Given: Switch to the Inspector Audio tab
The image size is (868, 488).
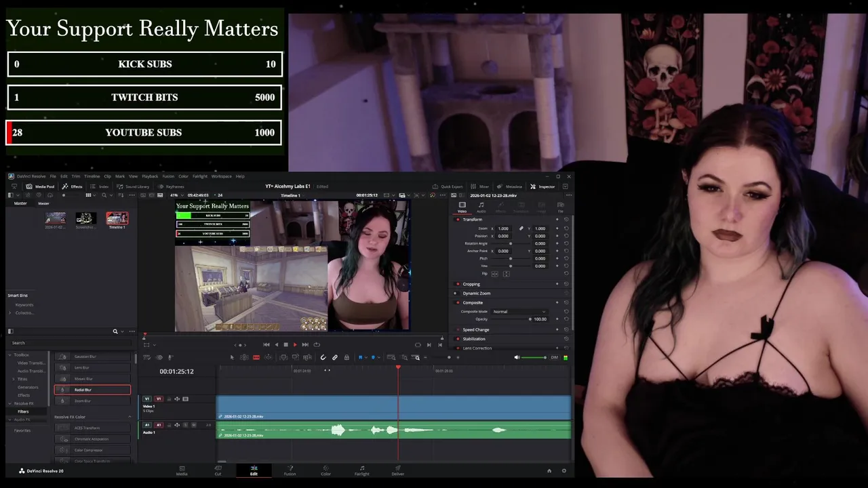Looking at the screenshot, I should tap(481, 207).
